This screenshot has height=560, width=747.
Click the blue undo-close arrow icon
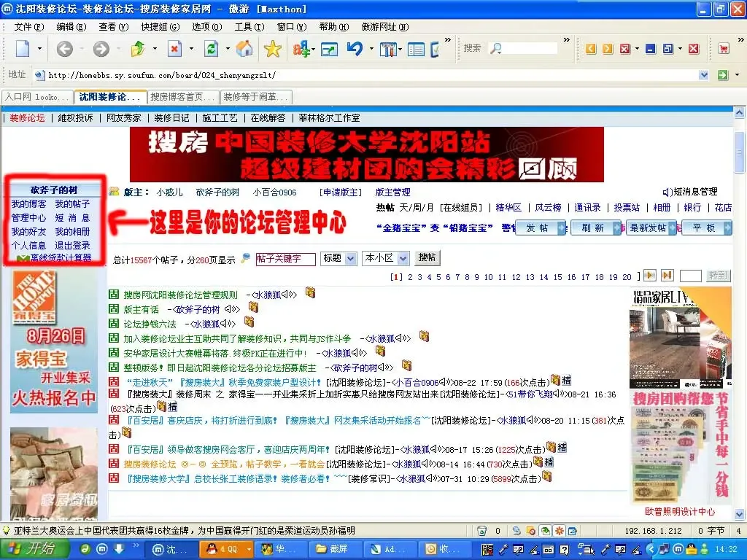click(355, 49)
